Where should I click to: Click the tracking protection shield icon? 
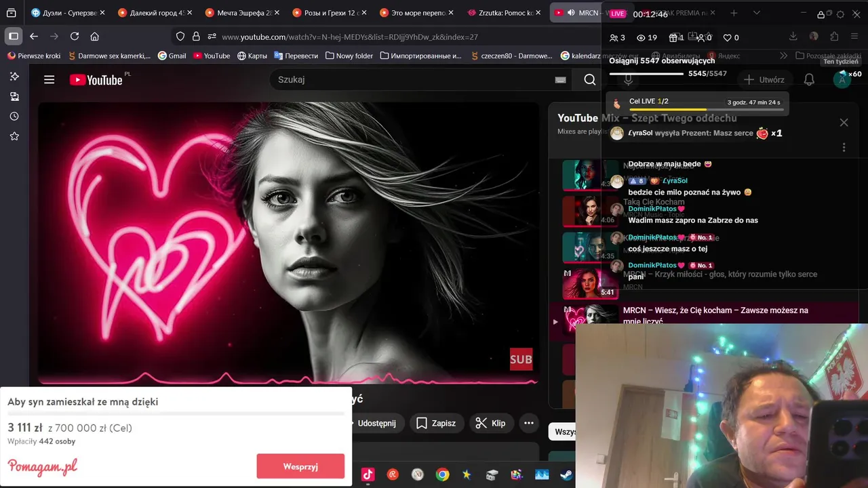180,37
